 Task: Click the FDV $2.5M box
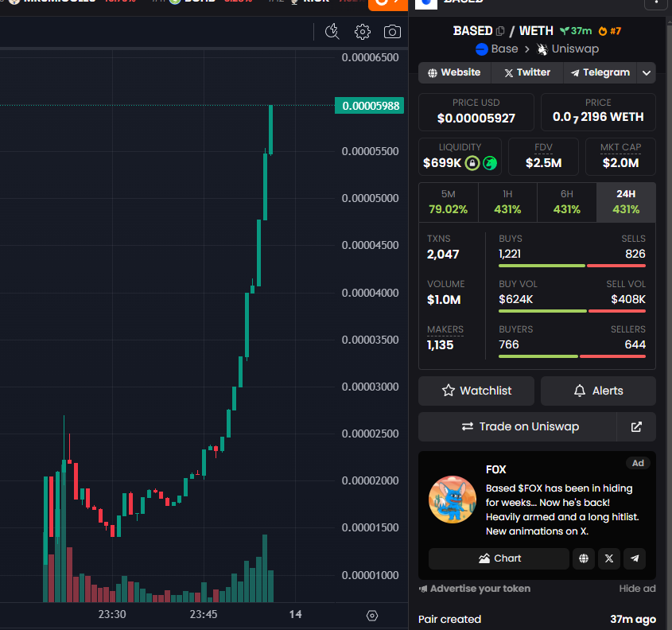pyautogui.click(x=543, y=157)
